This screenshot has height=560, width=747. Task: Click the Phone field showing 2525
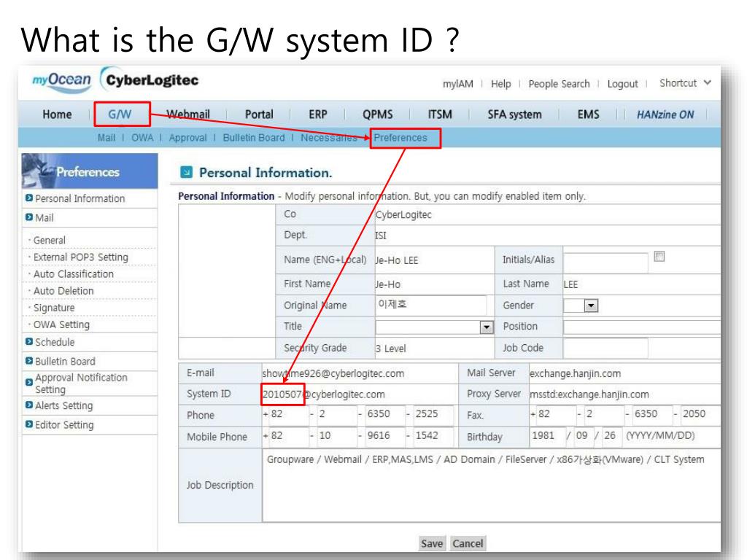432,414
